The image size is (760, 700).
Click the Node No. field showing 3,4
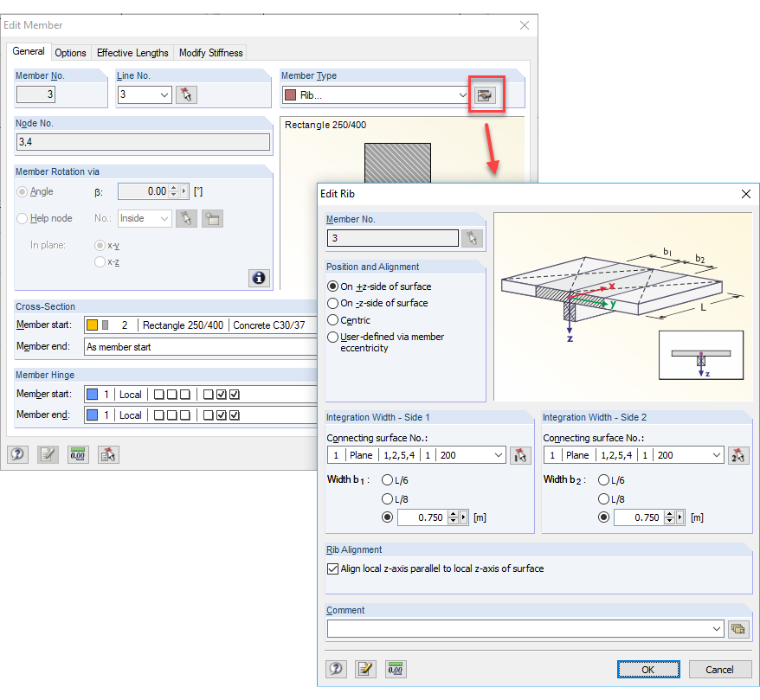[143, 142]
